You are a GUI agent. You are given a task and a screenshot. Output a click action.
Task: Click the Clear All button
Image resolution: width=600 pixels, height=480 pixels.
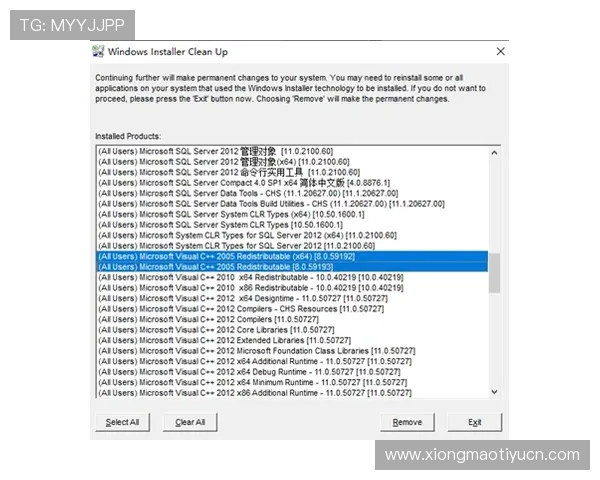coord(190,422)
